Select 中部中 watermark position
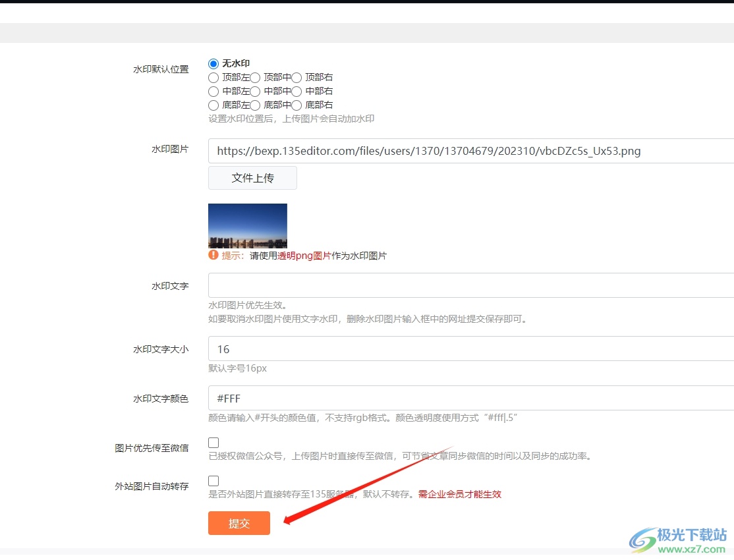 coord(256,92)
